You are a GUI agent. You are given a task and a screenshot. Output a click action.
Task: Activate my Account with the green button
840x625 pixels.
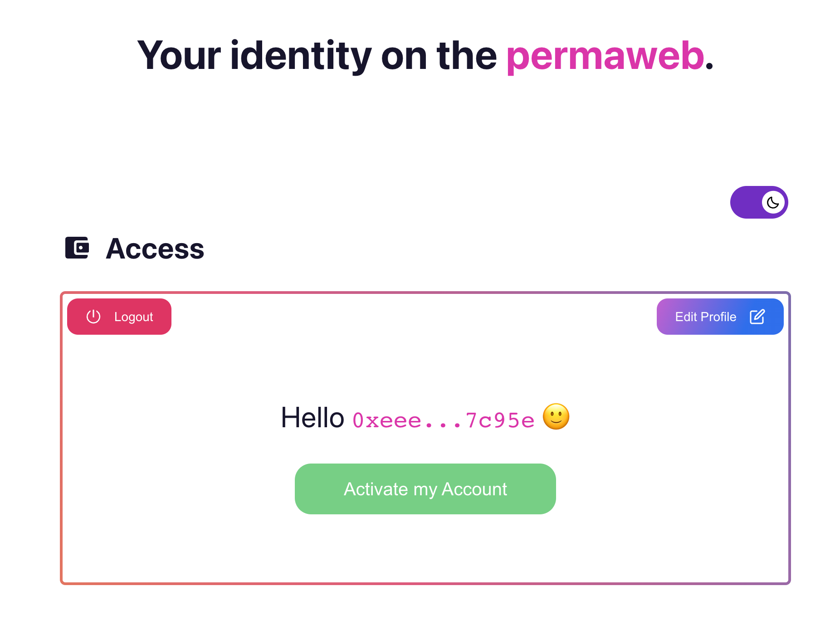pyautogui.click(x=425, y=489)
